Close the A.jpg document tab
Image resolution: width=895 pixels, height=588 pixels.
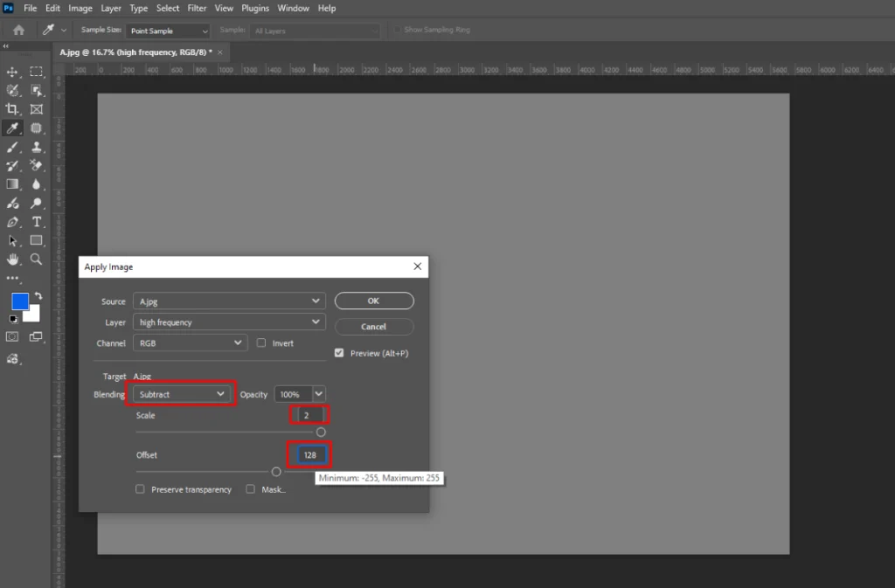(219, 52)
